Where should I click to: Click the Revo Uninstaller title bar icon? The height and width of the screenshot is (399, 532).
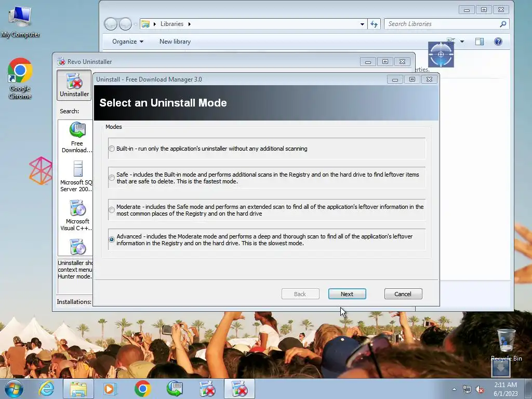(61, 61)
